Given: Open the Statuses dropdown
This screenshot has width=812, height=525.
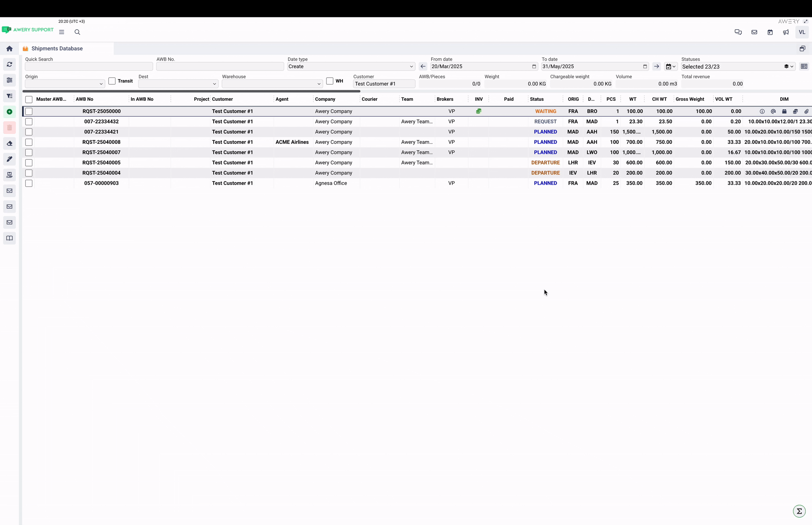Looking at the screenshot, I should tap(737, 67).
